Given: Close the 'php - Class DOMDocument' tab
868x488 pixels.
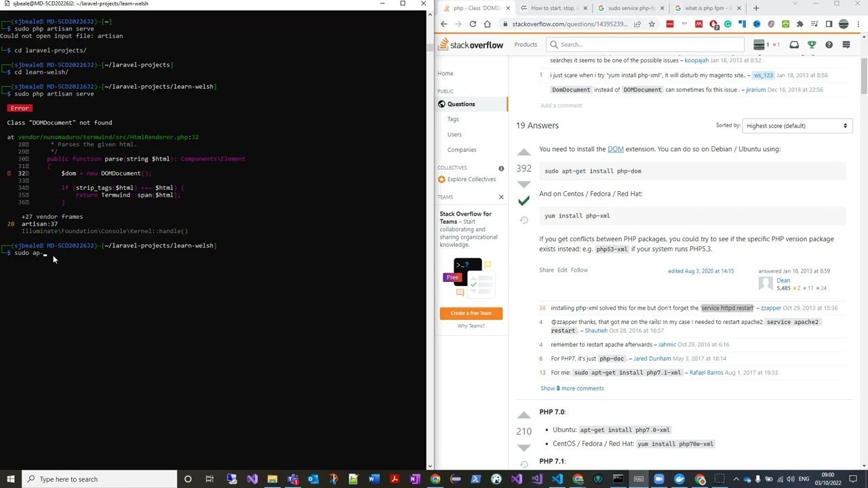Looking at the screenshot, I should point(508,8).
